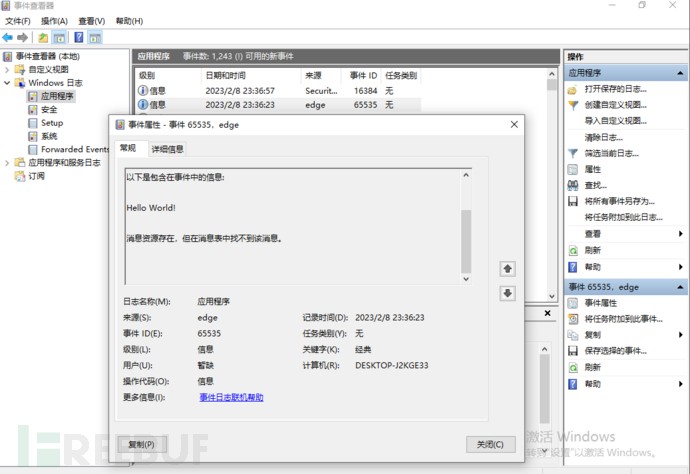Click the Refresh icon in the Application section
The height and width of the screenshot is (474, 690).
point(573,250)
